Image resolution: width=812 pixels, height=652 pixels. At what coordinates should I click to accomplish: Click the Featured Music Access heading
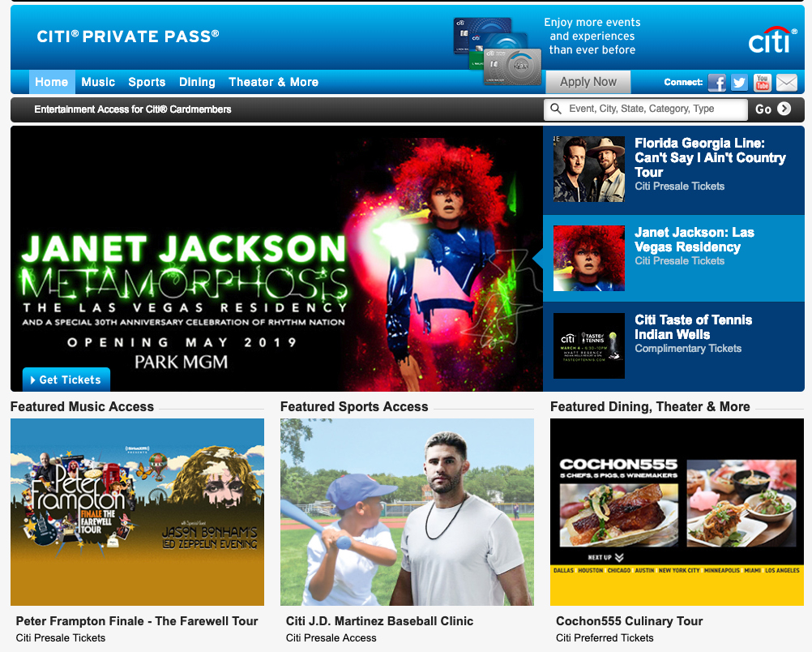click(83, 407)
